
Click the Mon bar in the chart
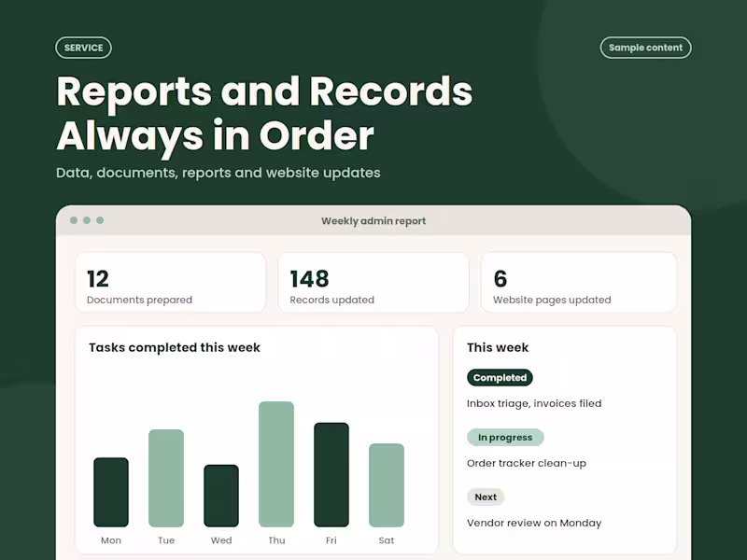pyautogui.click(x=111, y=493)
